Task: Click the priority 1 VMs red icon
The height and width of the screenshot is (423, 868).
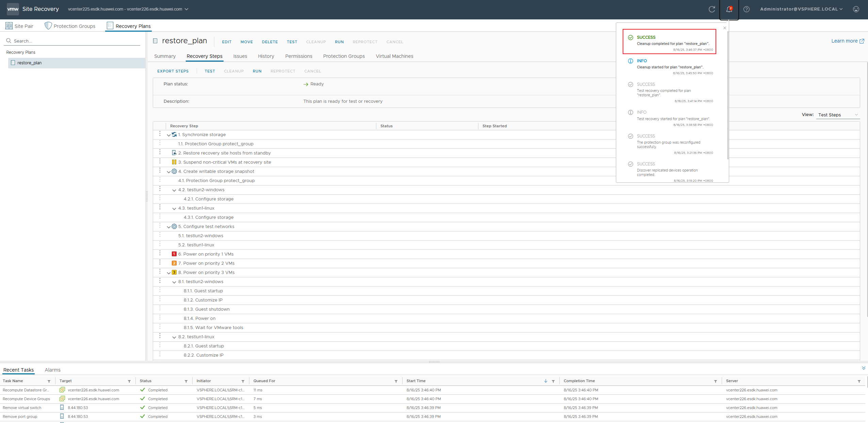Action: point(174,254)
